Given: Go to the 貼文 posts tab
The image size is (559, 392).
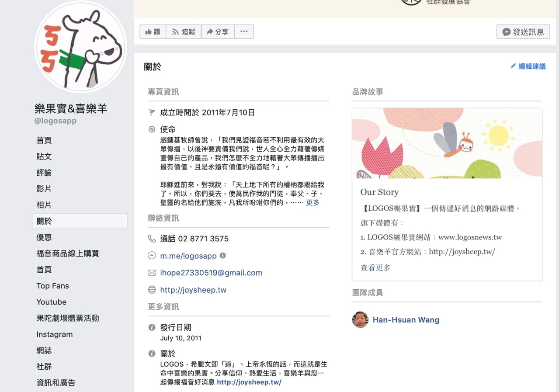Looking at the screenshot, I should [44, 156].
